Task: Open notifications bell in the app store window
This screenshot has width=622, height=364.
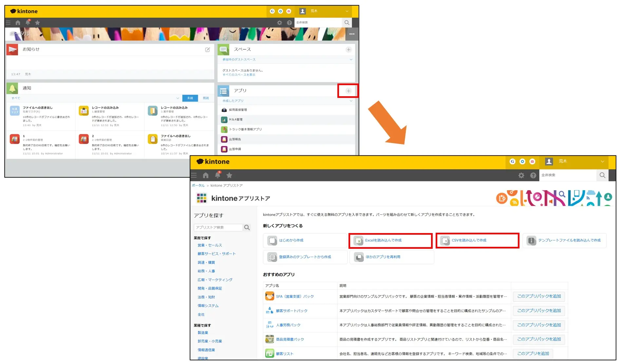Action: tap(217, 175)
